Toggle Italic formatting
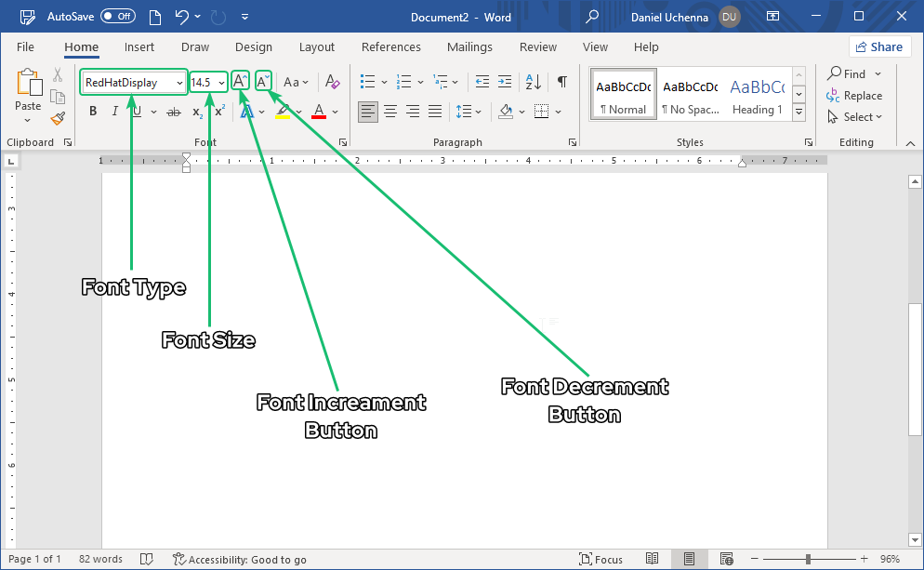 tap(115, 112)
